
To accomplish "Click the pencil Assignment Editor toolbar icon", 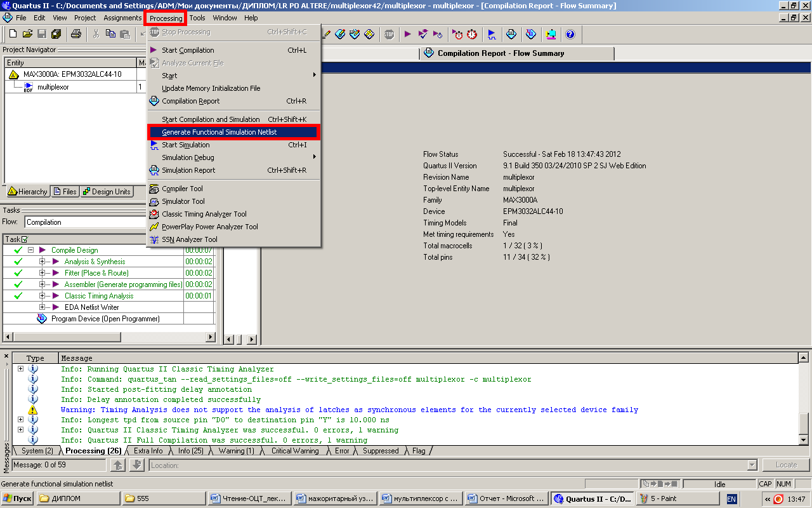I will point(340,34).
